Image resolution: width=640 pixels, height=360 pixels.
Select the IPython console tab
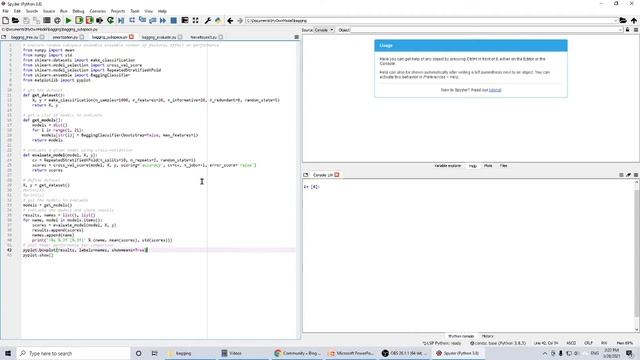461,336
